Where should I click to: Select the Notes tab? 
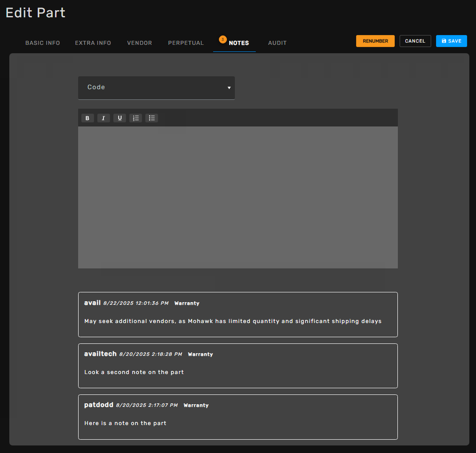click(x=238, y=43)
